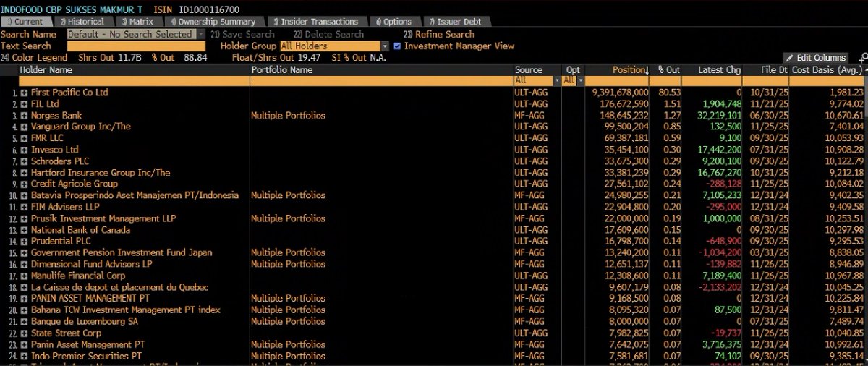Image resolution: width=868 pixels, height=366 pixels.
Task: Expand the Vanguard Group Inc/The row
Action: [x=24, y=127]
